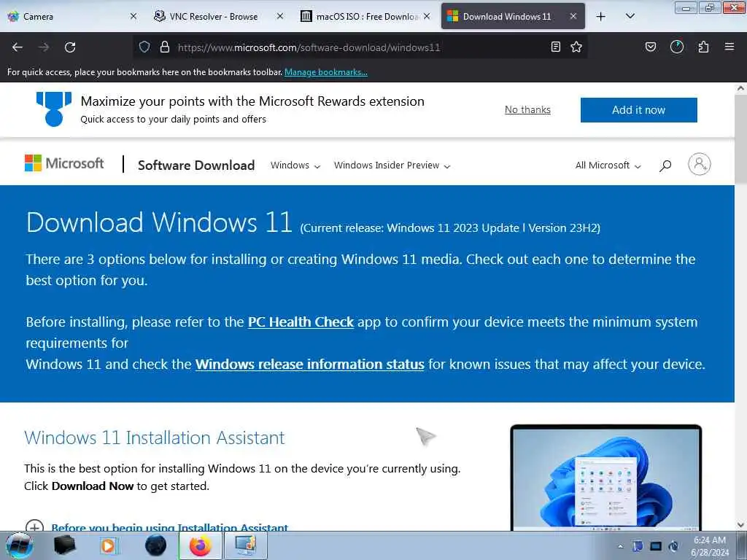Open the site search magnifier
Viewport: 747px width, 560px height.
click(x=665, y=166)
